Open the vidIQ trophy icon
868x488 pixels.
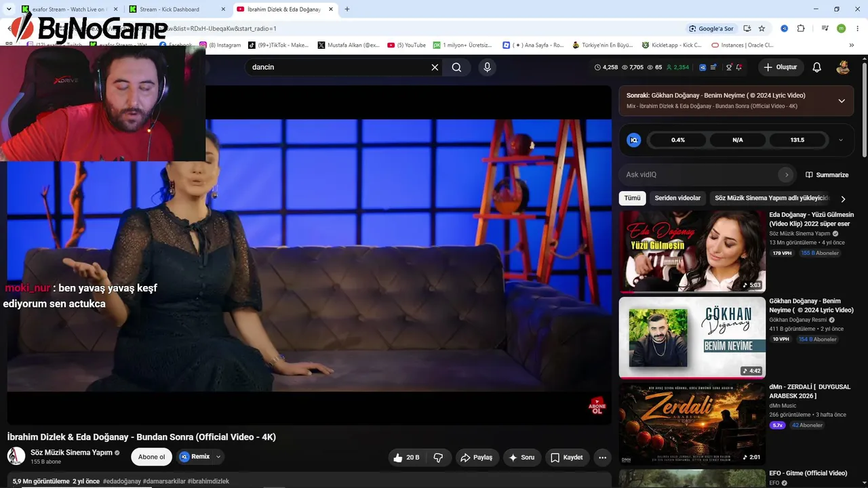click(x=729, y=67)
